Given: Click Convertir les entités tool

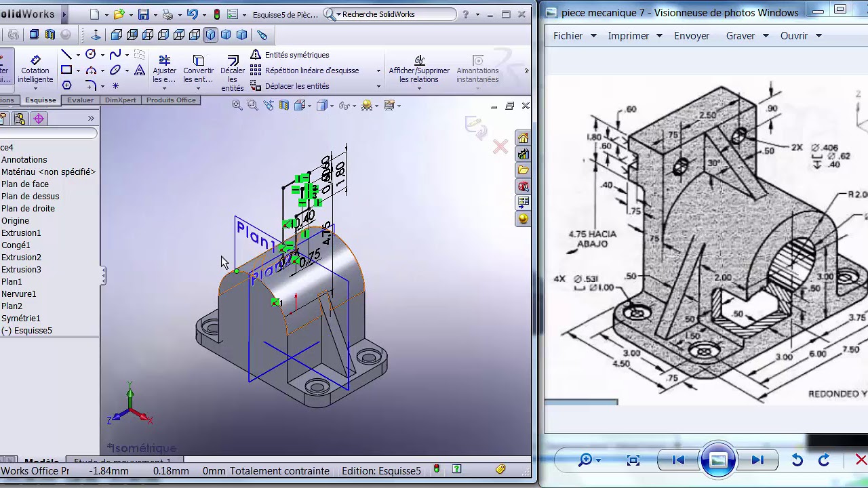Looking at the screenshot, I should click(x=198, y=70).
